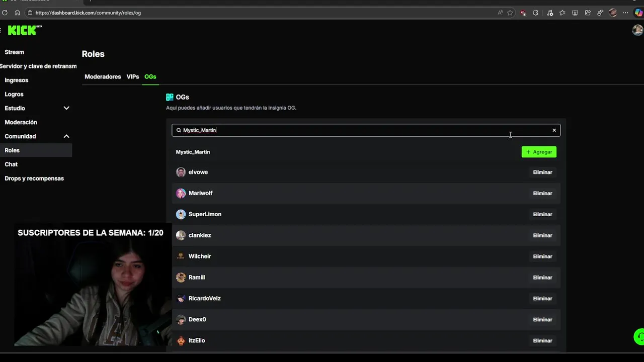Open browser profile avatar in toolbar
Viewport: 644px width, 362px height.
pyautogui.click(x=613, y=13)
